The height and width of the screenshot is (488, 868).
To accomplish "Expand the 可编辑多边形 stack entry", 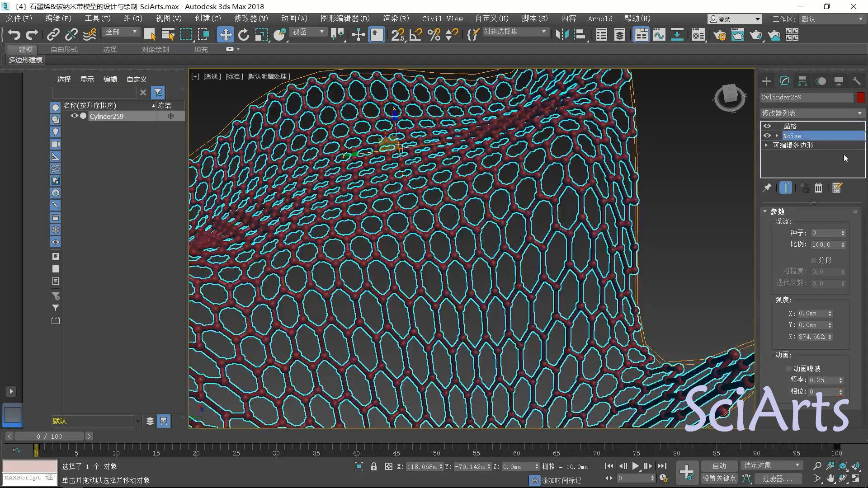I will coord(766,145).
